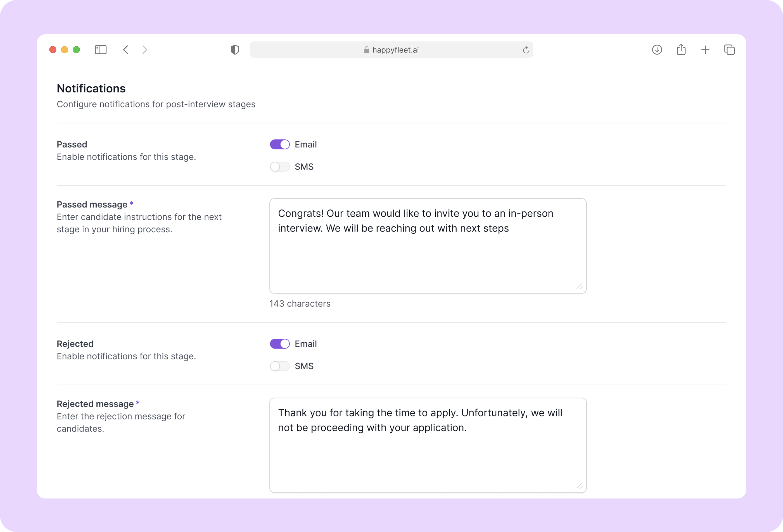The width and height of the screenshot is (783, 532).
Task: Click the green full-screen button
Action: (x=77, y=49)
